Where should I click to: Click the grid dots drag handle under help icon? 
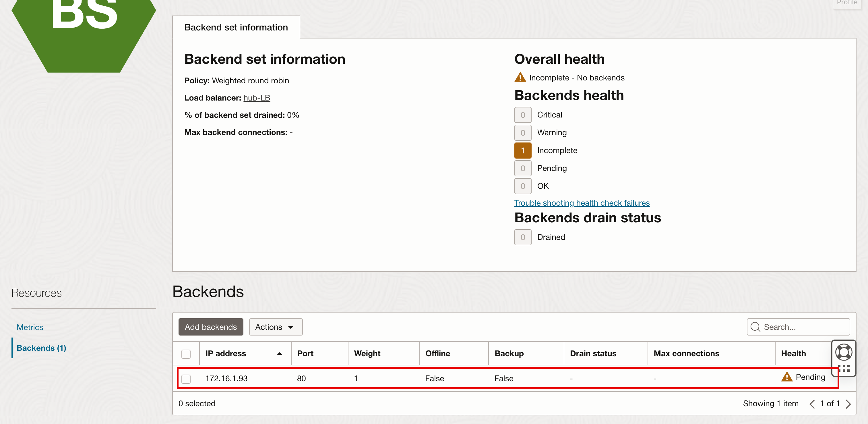[843, 368]
